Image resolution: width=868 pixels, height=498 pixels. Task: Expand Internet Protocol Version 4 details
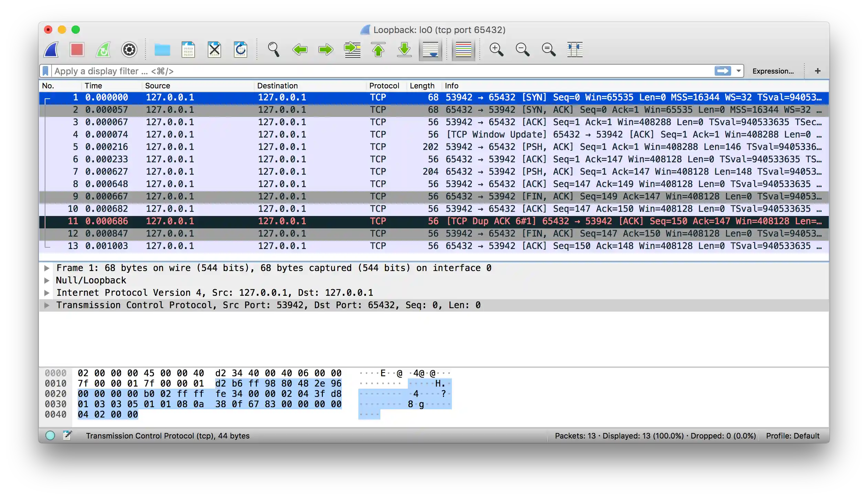click(x=47, y=293)
